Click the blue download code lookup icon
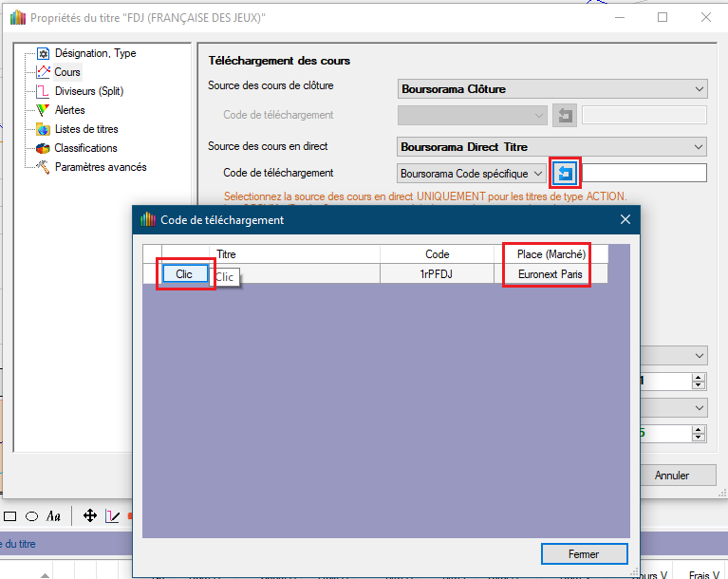This screenshot has width=728, height=579. pyautogui.click(x=566, y=174)
